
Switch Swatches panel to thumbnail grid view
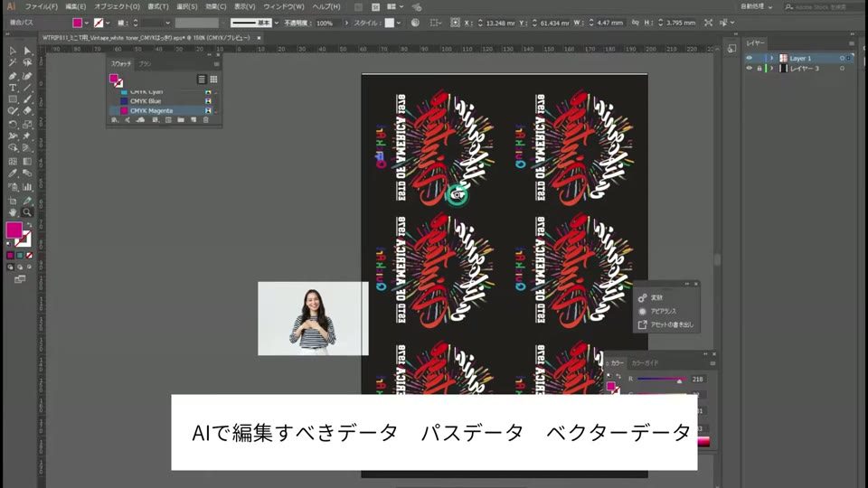[x=213, y=80]
